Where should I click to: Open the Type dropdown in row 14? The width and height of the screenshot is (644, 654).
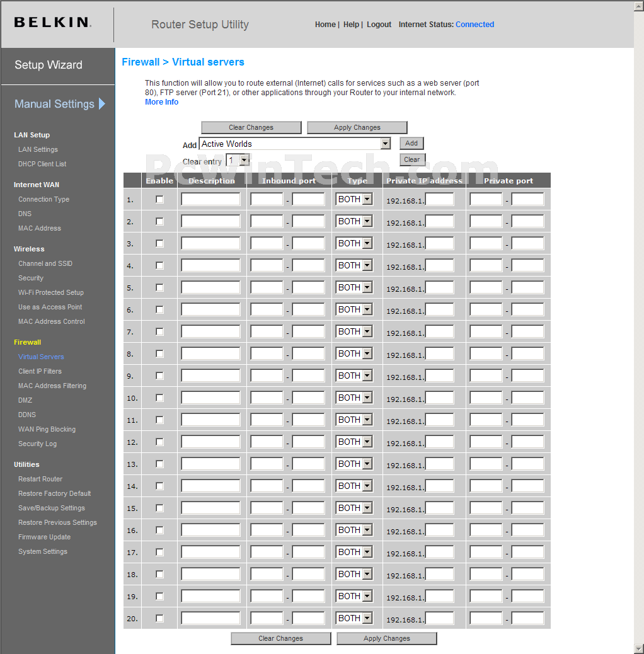(354, 486)
